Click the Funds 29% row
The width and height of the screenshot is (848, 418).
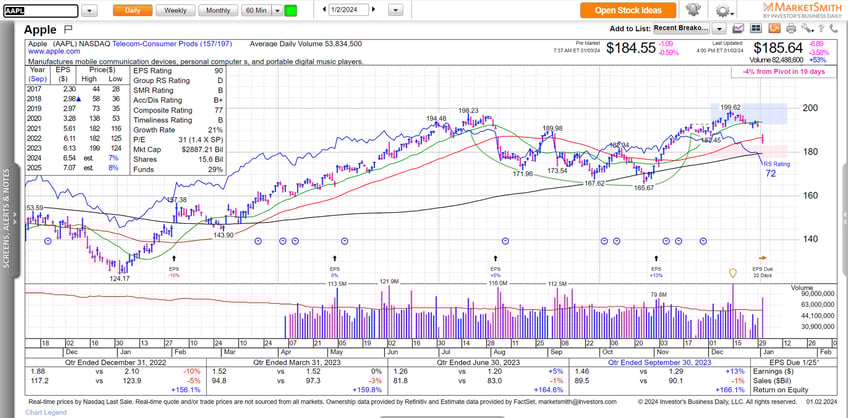click(177, 169)
